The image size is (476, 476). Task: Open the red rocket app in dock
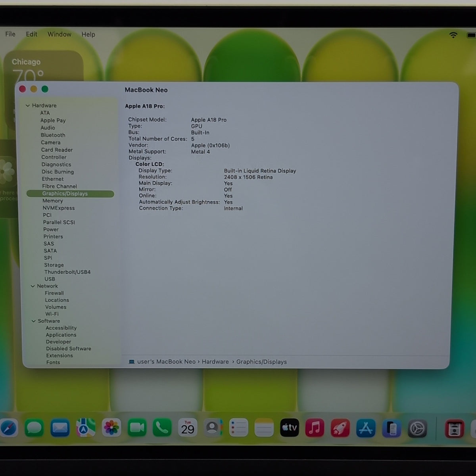(x=340, y=428)
